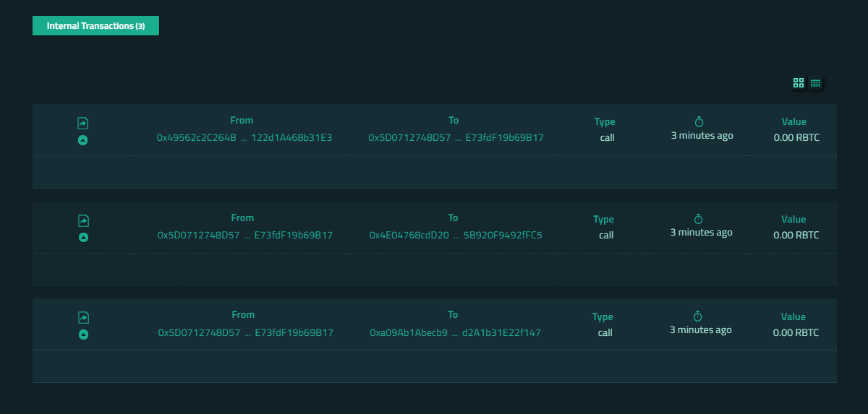Open To address in the first transaction card
Image resolution: width=868 pixels, height=414 pixels.
pos(456,137)
